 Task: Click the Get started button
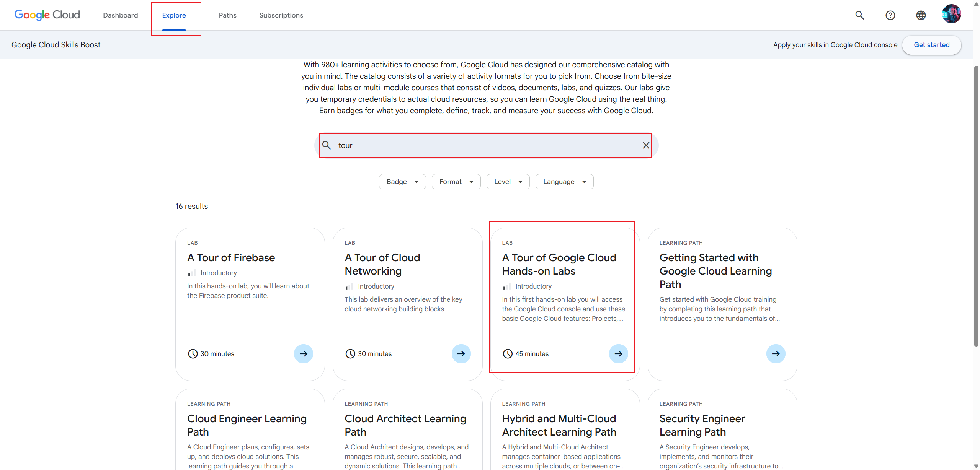click(932, 45)
